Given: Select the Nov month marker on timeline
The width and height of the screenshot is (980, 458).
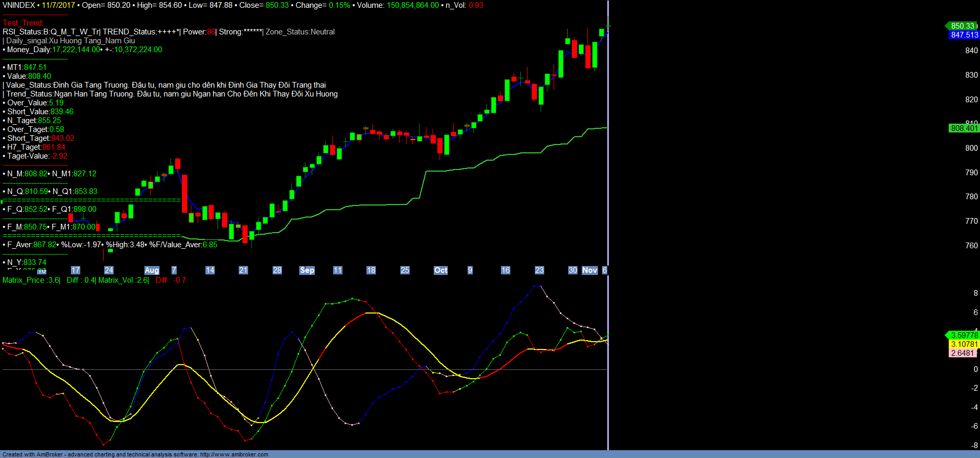Looking at the screenshot, I should (x=590, y=270).
